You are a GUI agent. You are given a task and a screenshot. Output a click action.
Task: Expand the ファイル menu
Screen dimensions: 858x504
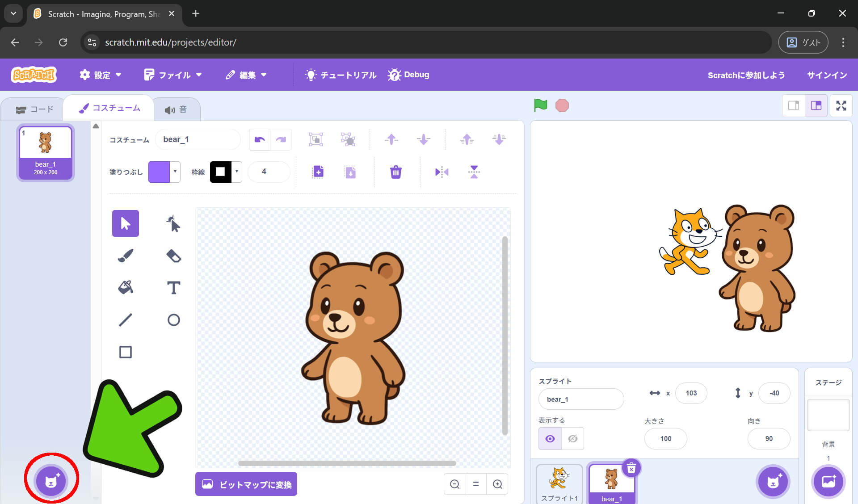click(173, 75)
